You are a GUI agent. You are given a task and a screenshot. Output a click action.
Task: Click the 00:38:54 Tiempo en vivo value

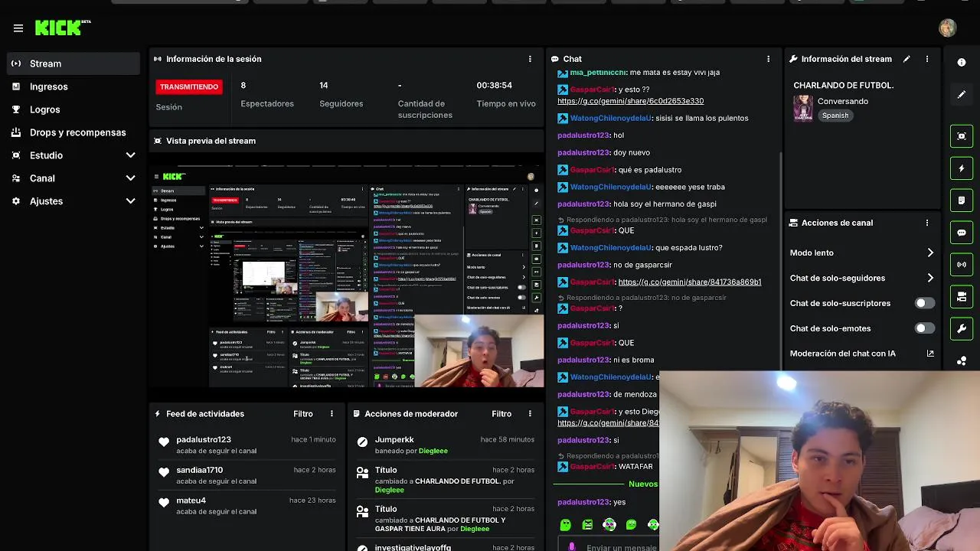click(494, 85)
